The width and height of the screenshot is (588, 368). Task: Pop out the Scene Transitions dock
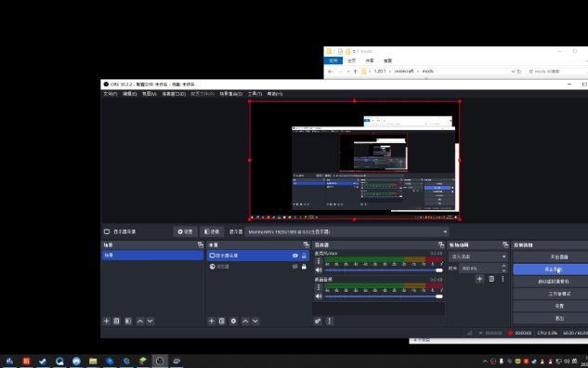pos(505,245)
